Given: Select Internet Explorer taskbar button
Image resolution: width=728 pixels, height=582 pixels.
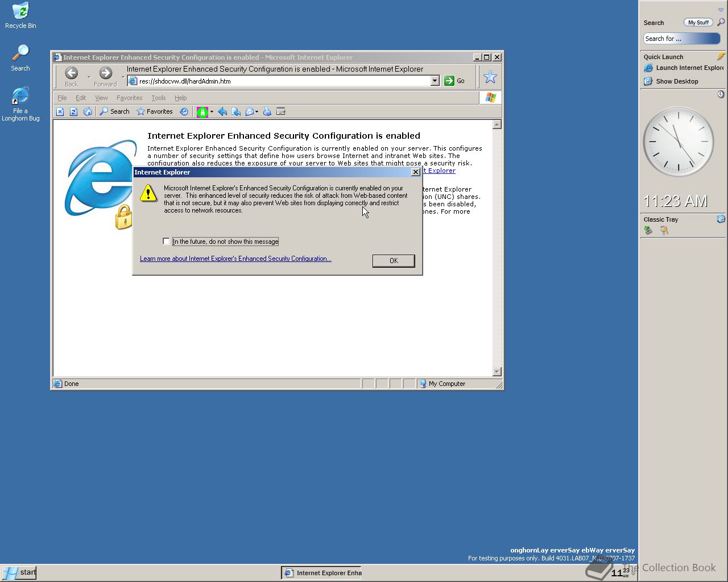Looking at the screenshot, I should (322, 572).
